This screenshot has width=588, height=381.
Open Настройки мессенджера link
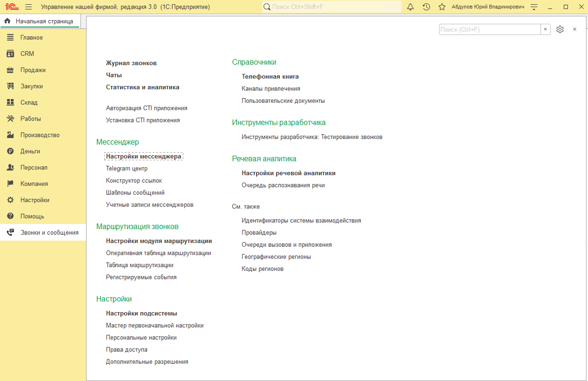coord(144,156)
